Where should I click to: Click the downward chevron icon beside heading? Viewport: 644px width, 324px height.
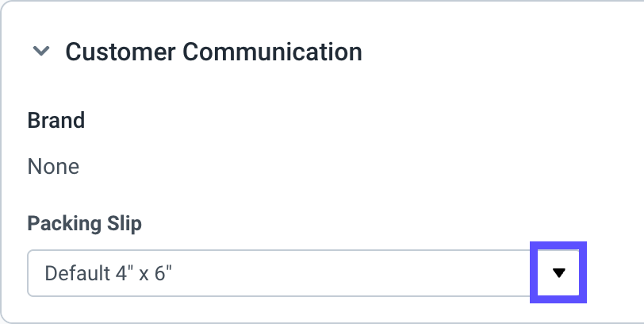(39, 52)
